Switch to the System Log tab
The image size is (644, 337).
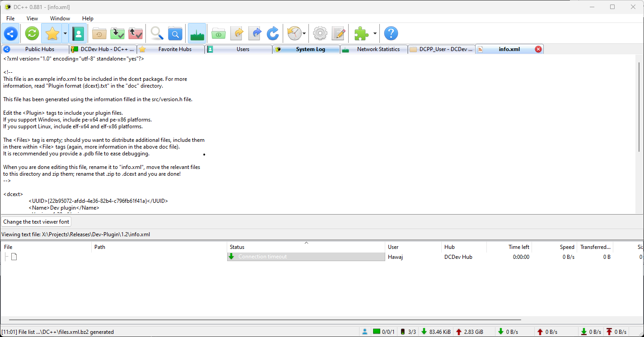point(306,49)
